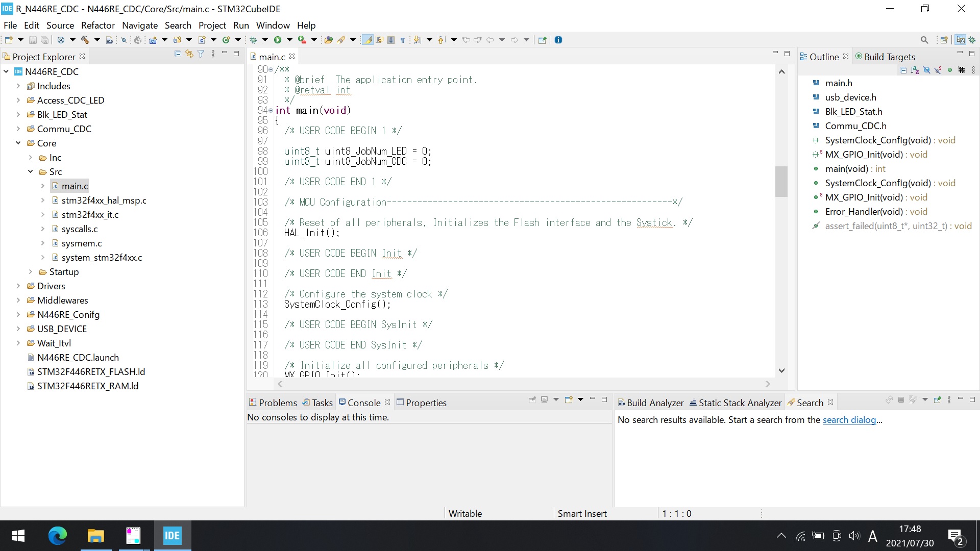980x551 pixels.
Task: Close the main.c editor tab
Action: coord(292,56)
